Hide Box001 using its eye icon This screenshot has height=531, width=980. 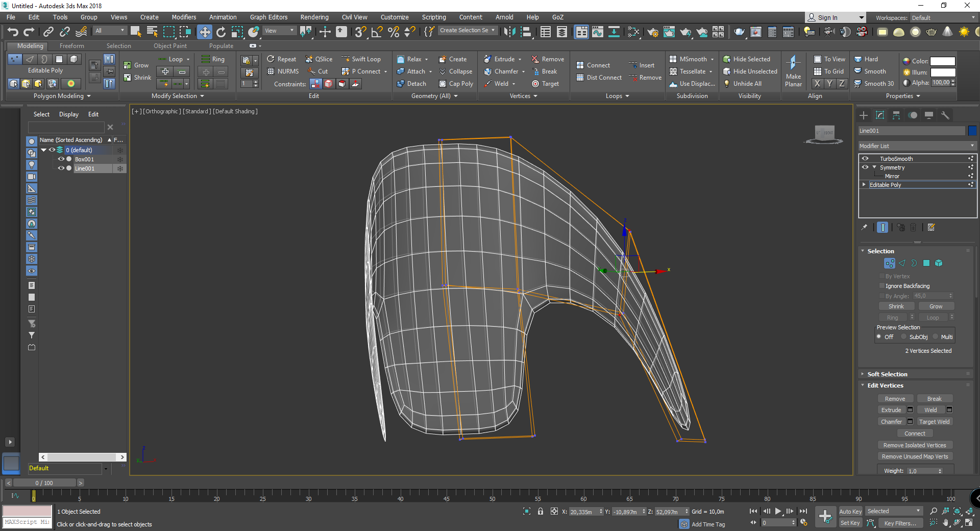pyautogui.click(x=61, y=159)
